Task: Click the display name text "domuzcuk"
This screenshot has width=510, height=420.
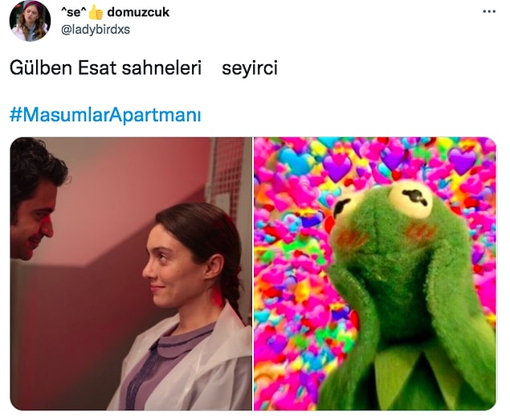Action: coord(138,12)
